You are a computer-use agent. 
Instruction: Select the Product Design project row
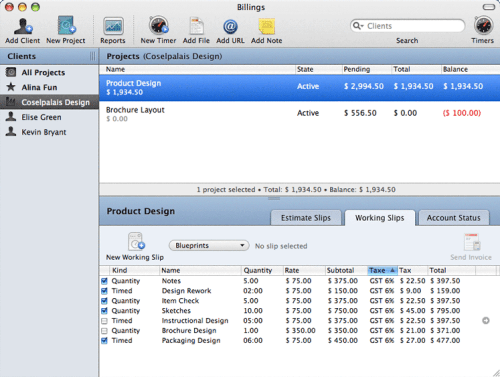299,87
